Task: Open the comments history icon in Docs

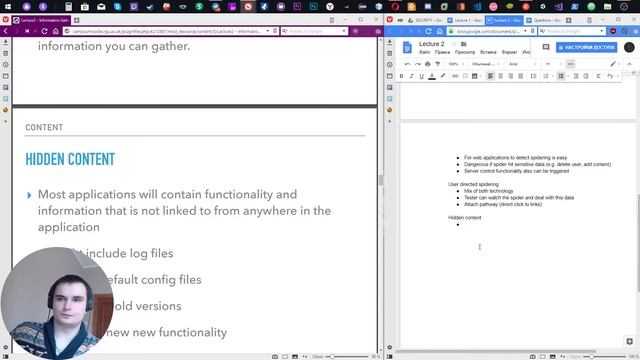Action: click(x=546, y=47)
